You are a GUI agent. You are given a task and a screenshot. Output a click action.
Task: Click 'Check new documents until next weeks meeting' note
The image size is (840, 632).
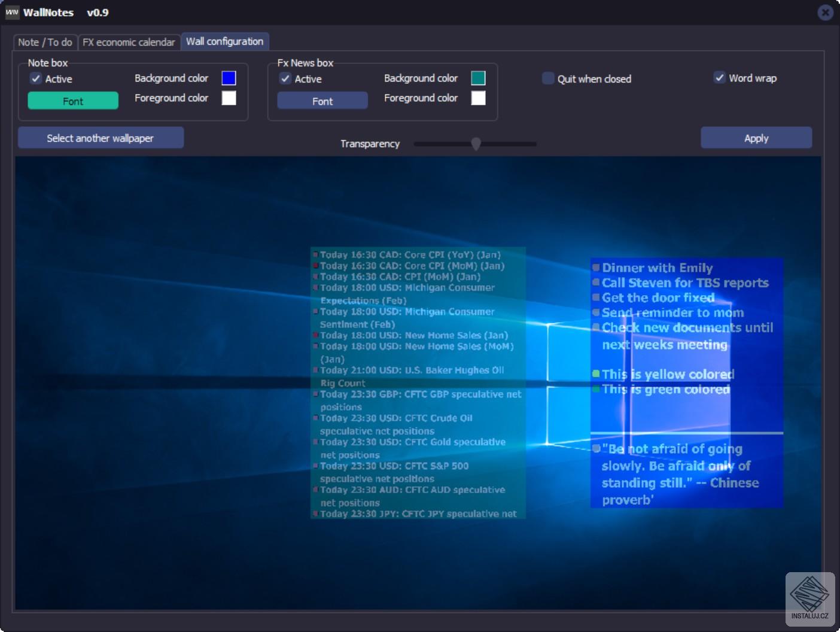[687, 336]
